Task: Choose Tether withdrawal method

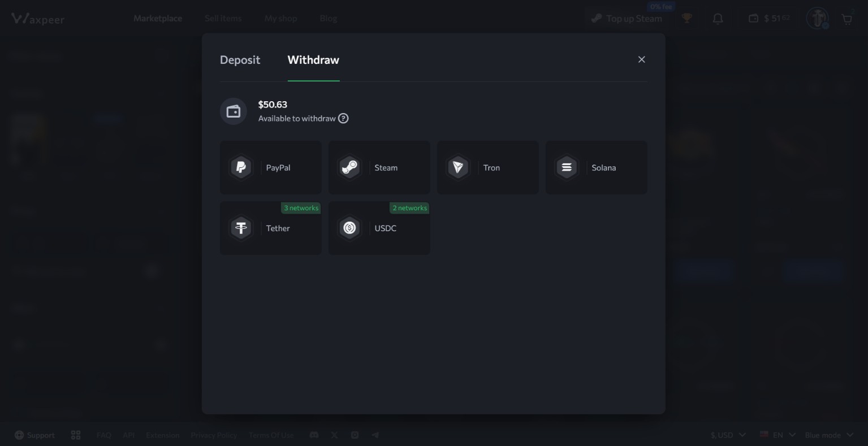Action: (x=270, y=228)
